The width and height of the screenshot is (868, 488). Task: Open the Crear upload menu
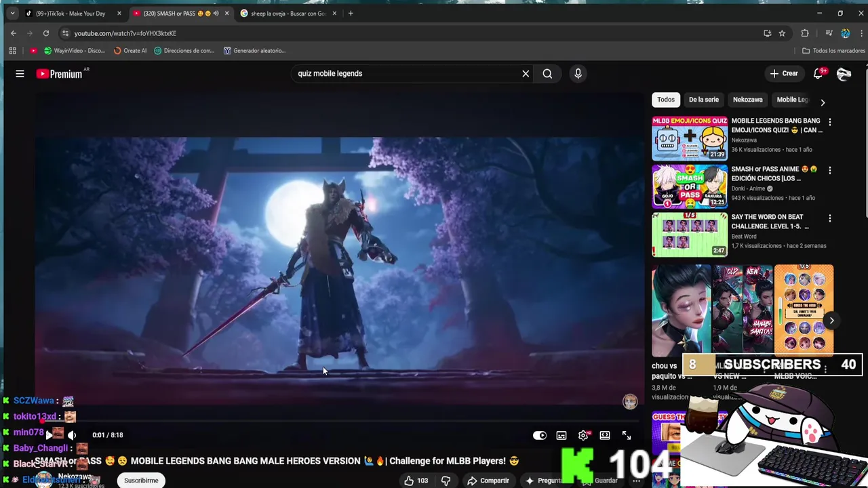[784, 73]
